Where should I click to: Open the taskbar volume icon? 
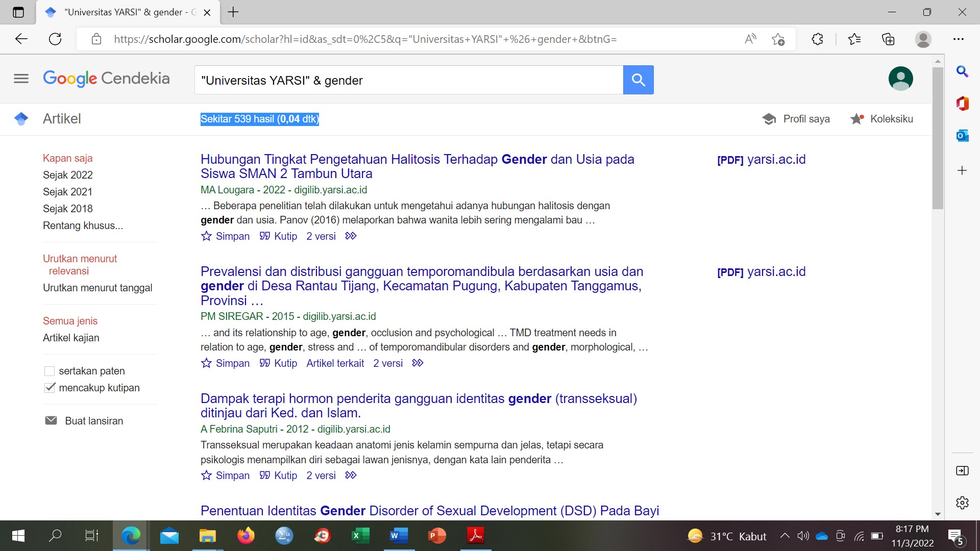(x=803, y=536)
